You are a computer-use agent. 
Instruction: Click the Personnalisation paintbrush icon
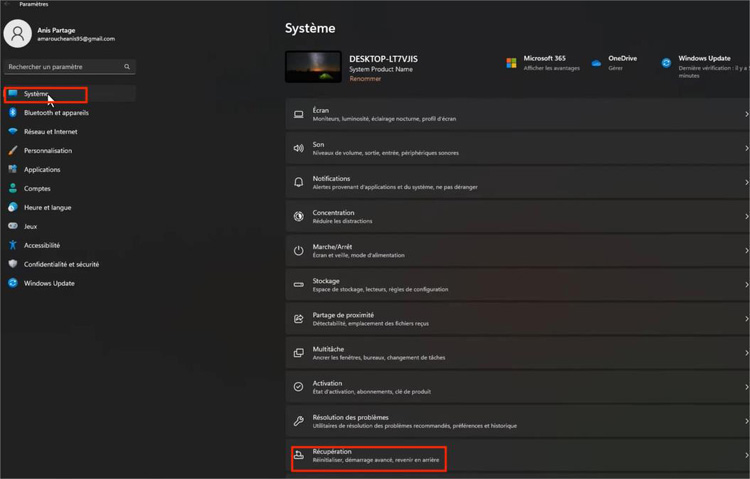click(13, 150)
